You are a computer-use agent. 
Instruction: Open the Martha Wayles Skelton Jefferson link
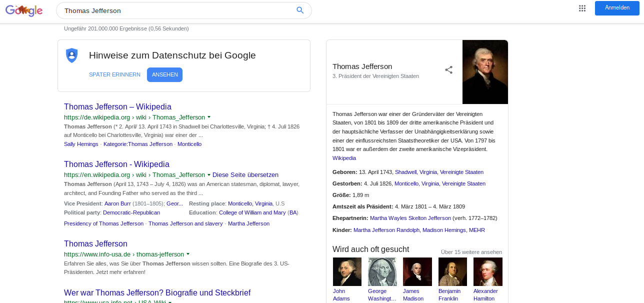pyautogui.click(x=410, y=218)
